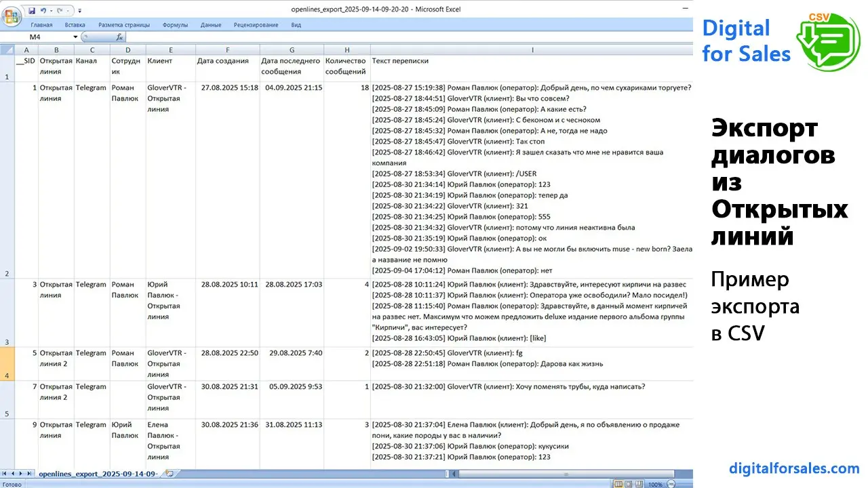The width and height of the screenshot is (868, 488).
Task: Expand the Name Box dropdown arrow
Action: pos(75,37)
